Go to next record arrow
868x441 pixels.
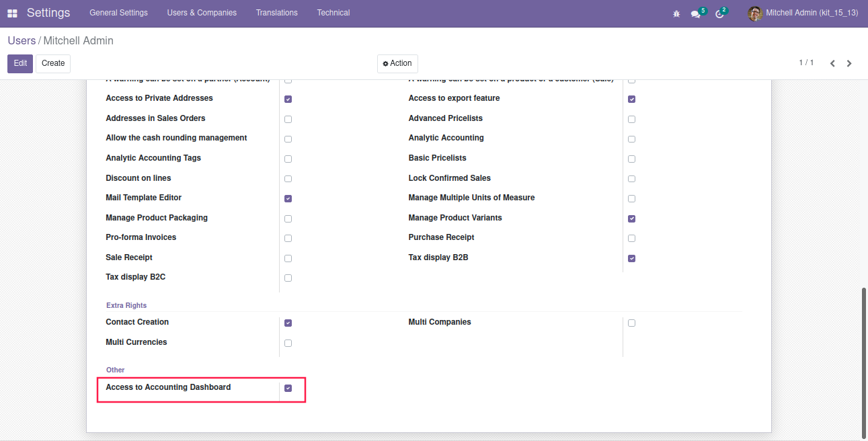point(849,63)
